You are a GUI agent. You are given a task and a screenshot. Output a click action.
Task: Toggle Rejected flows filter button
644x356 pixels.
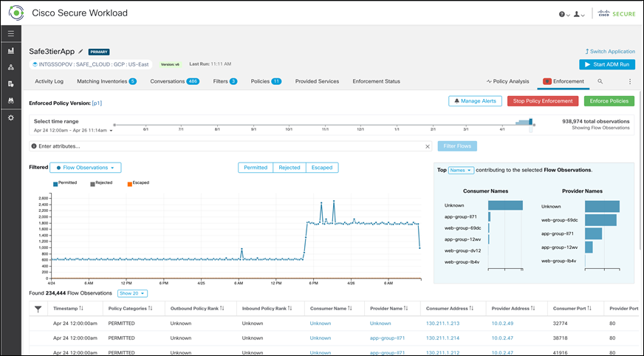(290, 168)
